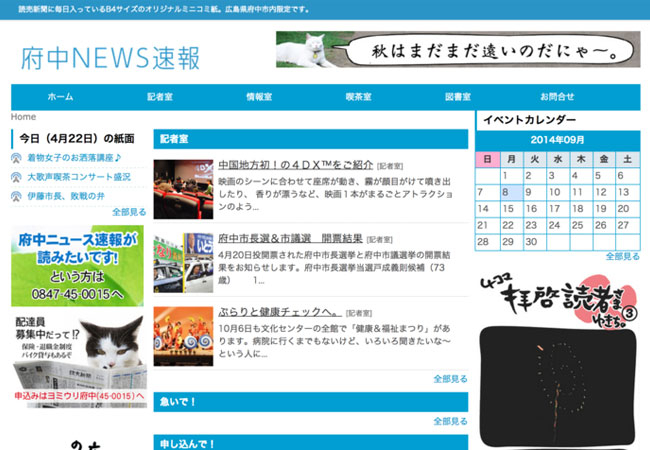Expand 全部見る under the event calendar
The height and width of the screenshot is (450, 650).
(x=622, y=256)
